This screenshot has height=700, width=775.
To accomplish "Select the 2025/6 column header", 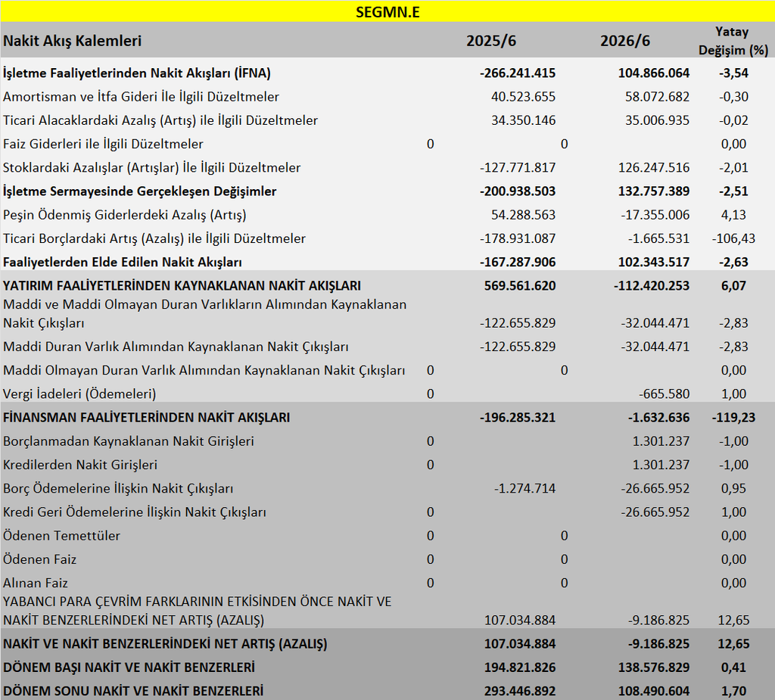I will [x=490, y=41].
